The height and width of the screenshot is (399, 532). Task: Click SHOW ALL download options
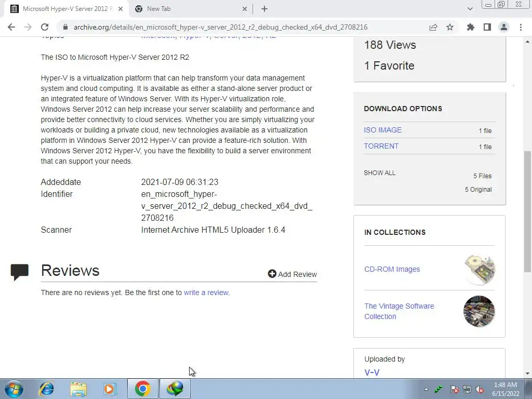click(380, 172)
